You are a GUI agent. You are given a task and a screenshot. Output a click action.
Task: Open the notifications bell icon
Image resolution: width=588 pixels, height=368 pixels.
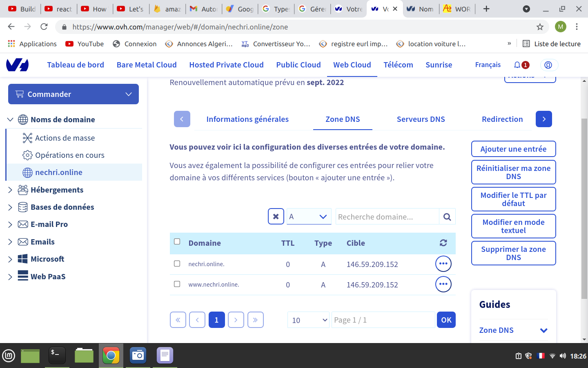coord(517,65)
